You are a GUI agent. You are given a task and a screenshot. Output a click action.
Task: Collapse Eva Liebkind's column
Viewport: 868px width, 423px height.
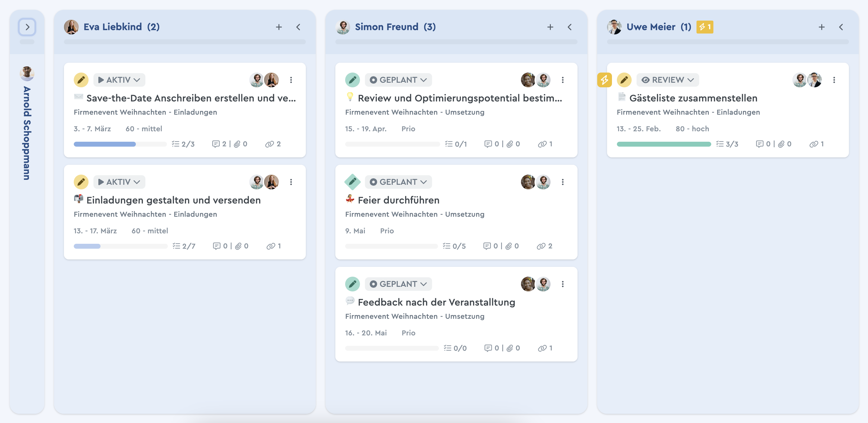pos(298,27)
